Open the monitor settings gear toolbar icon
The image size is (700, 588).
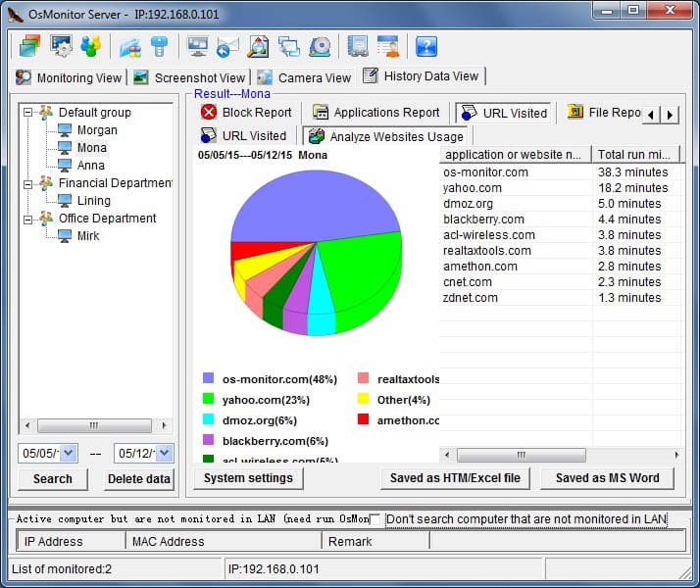click(x=61, y=45)
